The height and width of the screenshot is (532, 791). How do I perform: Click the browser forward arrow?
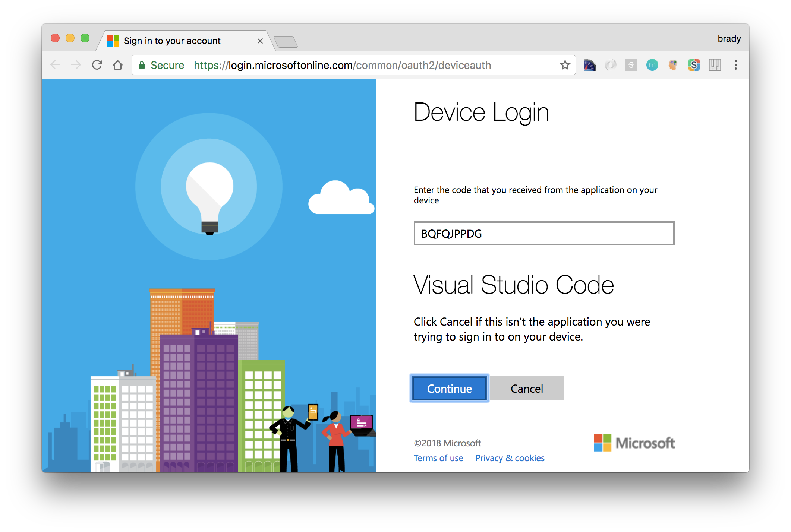(x=76, y=65)
